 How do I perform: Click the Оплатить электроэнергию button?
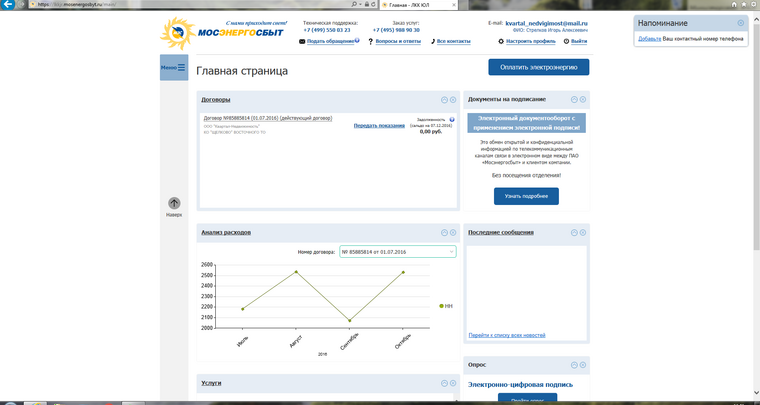538,67
